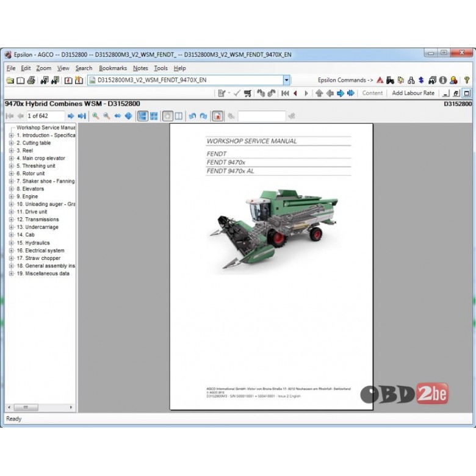Click the shopping cart icon
This screenshot has width=476, height=476.
[x=248, y=93]
